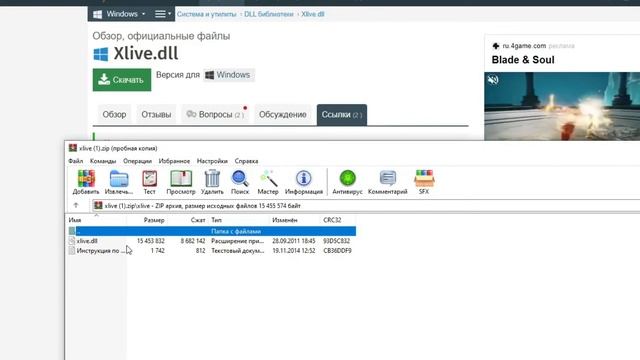Click the Xlive.dll breadcrumb link
This screenshot has width=640, height=360.
tap(313, 14)
